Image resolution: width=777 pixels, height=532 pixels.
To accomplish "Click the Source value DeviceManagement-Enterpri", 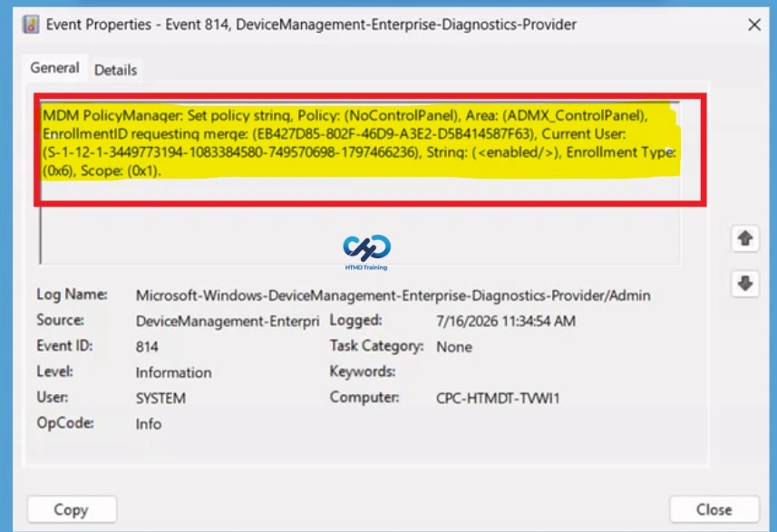I will pyautogui.click(x=228, y=322).
